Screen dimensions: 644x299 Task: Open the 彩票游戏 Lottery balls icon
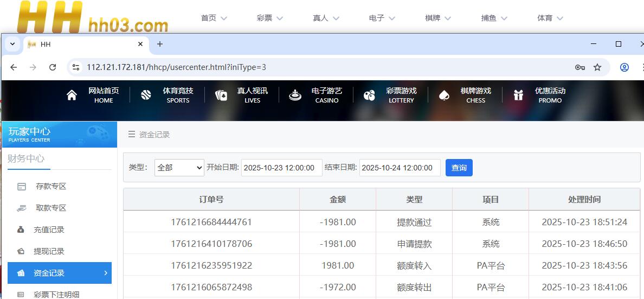369,96
